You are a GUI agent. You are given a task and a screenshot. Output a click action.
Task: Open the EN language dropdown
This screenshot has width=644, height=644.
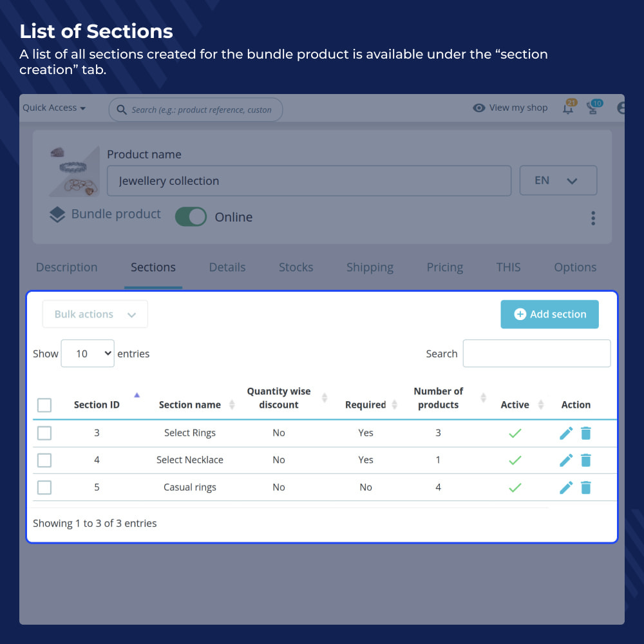click(x=558, y=180)
